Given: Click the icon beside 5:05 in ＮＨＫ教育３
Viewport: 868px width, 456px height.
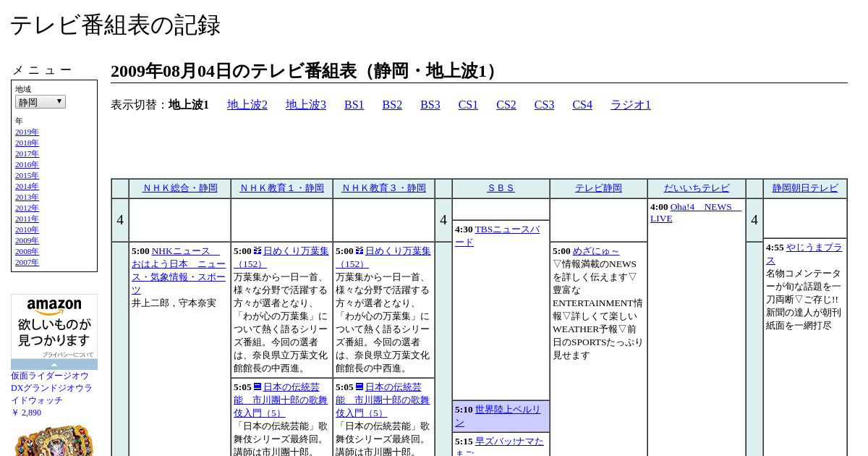Looking at the screenshot, I should click(359, 387).
